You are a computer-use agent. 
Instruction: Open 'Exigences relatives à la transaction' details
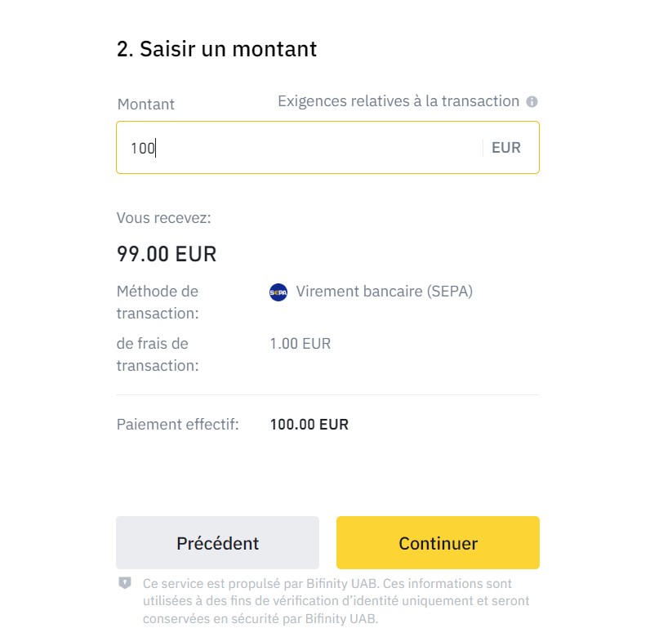[397, 101]
